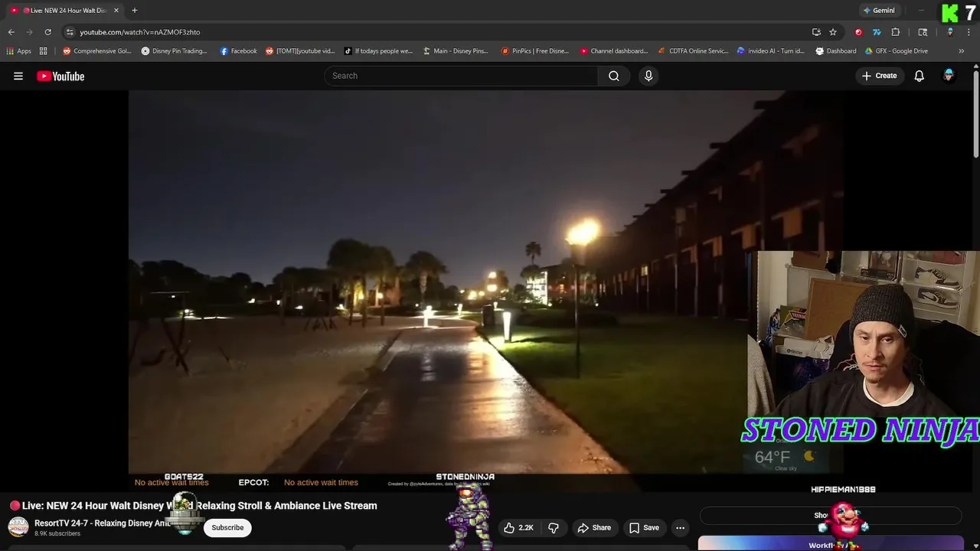Like the video showing 2.2K likes
The height and width of the screenshot is (551, 980).
click(x=518, y=527)
